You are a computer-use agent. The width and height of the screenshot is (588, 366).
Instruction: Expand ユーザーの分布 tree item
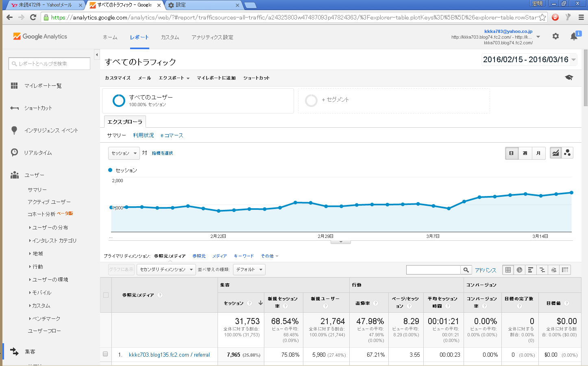pos(48,227)
